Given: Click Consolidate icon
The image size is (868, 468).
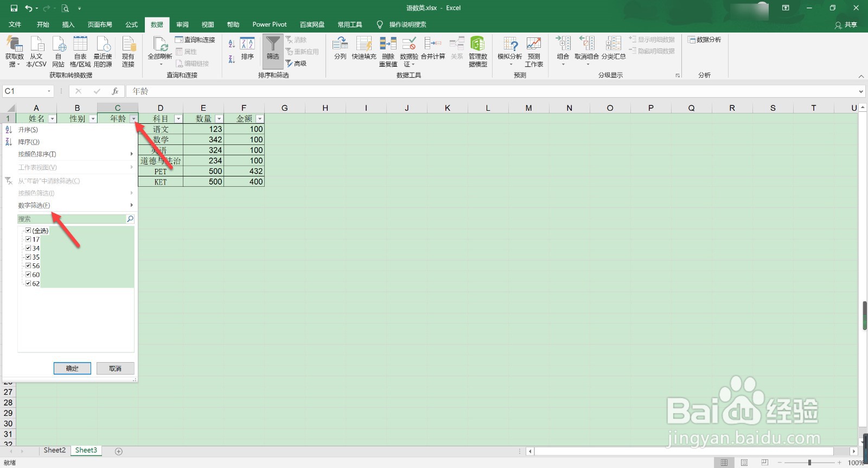Looking at the screenshot, I should 433,44.
